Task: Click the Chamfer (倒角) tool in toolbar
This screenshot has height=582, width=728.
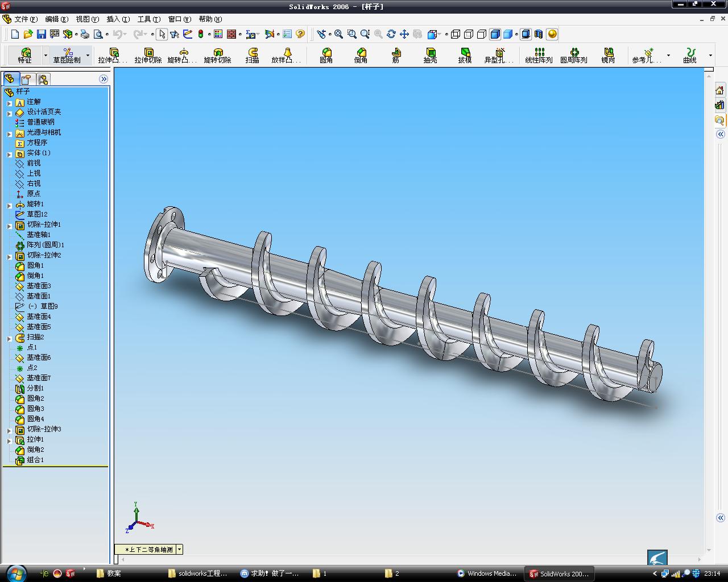Action: pos(361,55)
